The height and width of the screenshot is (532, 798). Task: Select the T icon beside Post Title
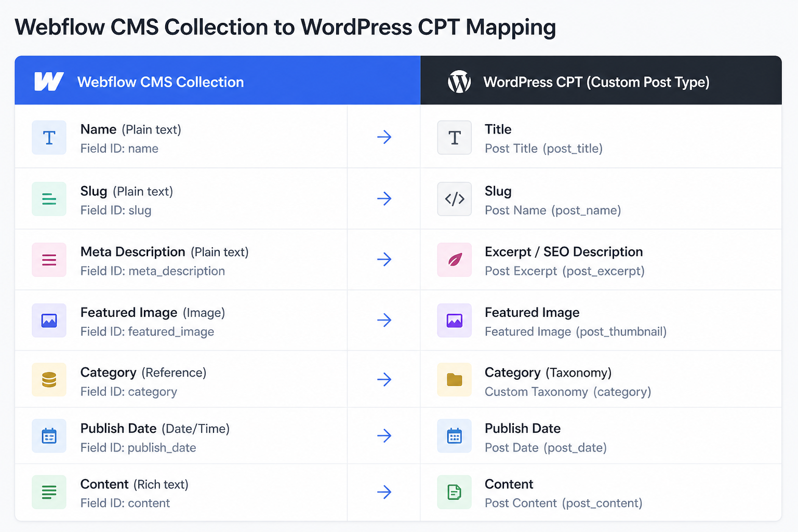[x=455, y=138]
